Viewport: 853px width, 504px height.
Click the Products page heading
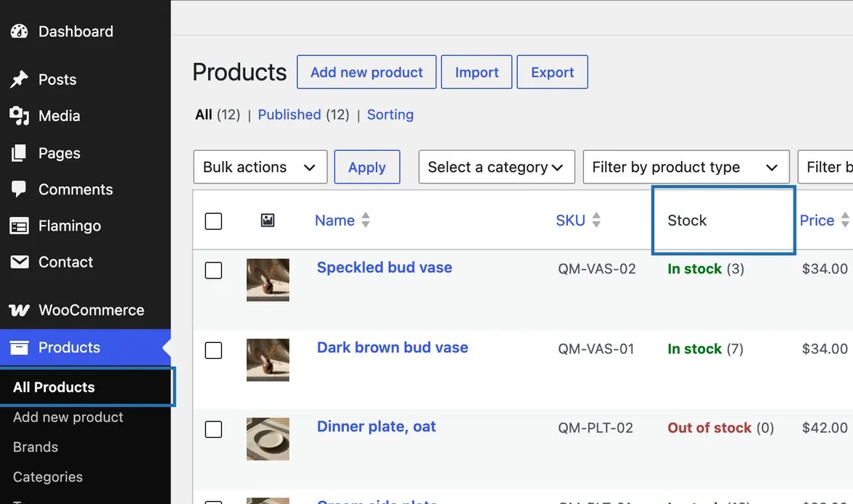pos(239,72)
